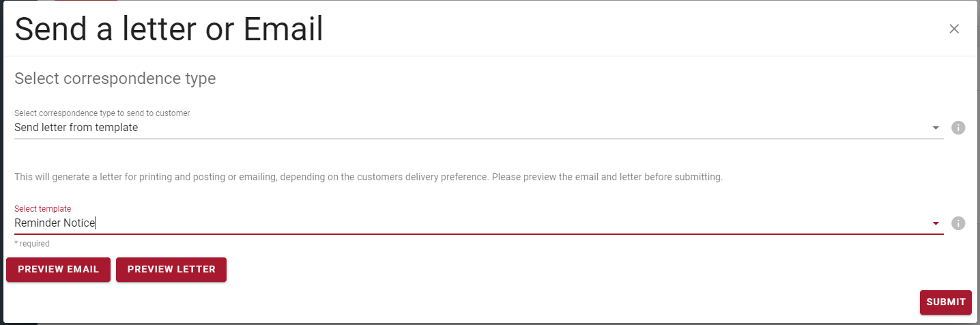Click info icon beside Select template field
This screenshot has width=980, height=325.
pos(958,223)
